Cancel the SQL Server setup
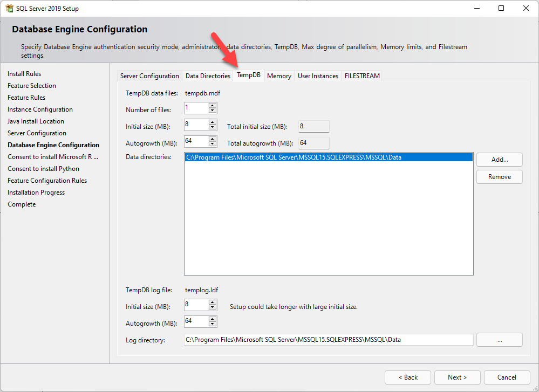539x392 pixels. point(507,377)
